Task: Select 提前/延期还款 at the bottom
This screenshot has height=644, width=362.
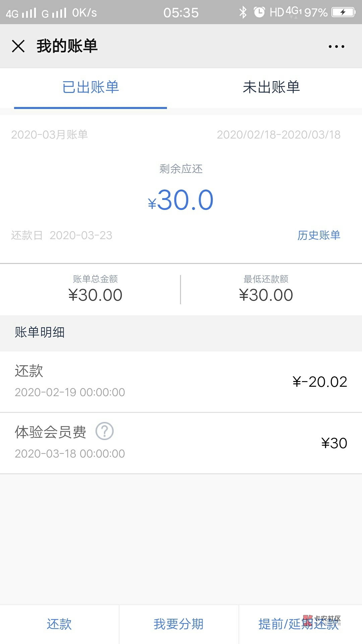Action: click(x=298, y=624)
